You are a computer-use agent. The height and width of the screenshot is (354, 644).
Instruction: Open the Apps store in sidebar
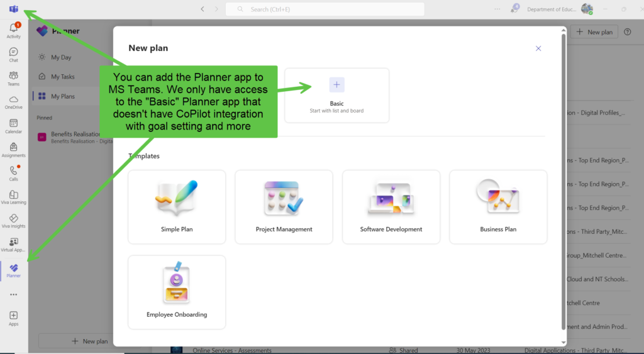tap(14, 318)
